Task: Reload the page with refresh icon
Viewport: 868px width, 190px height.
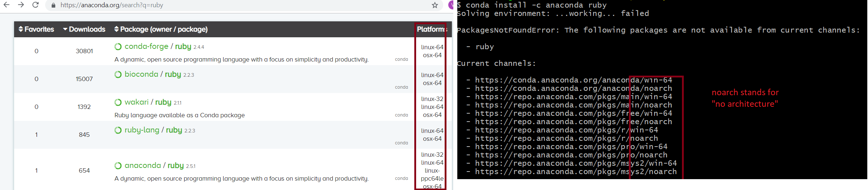Action: tap(35, 5)
